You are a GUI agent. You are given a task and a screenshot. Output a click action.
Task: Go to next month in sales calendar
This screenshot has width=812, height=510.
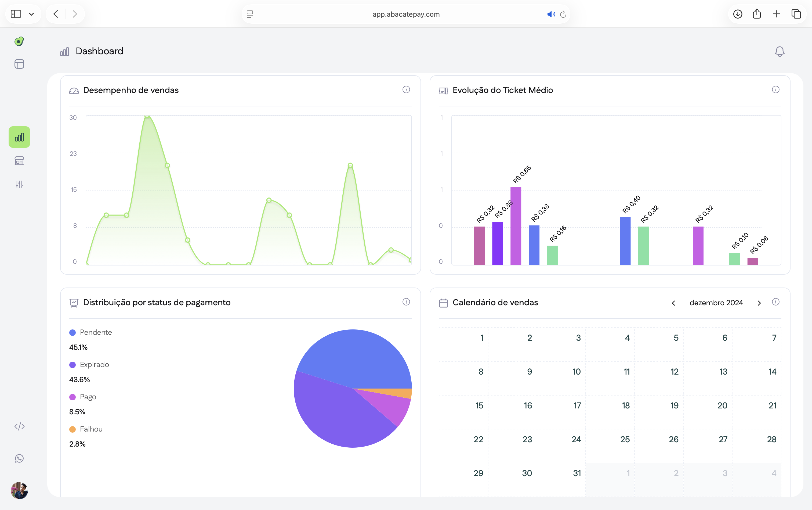(759, 303)
